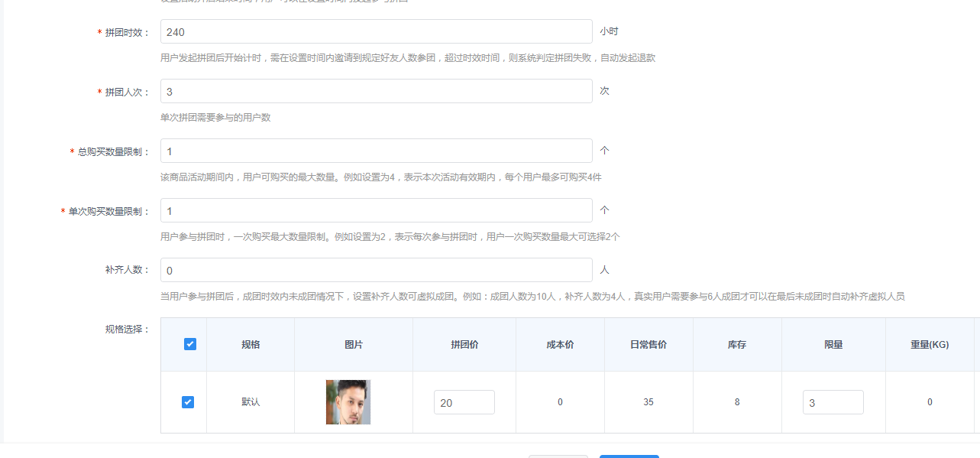
Task: Click the 拼团价 column header
Action: pos(464,345)
